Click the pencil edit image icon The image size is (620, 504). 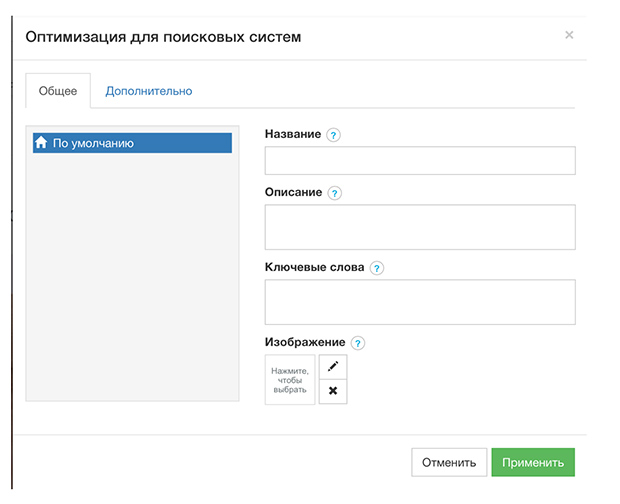(x=333, y=367)
